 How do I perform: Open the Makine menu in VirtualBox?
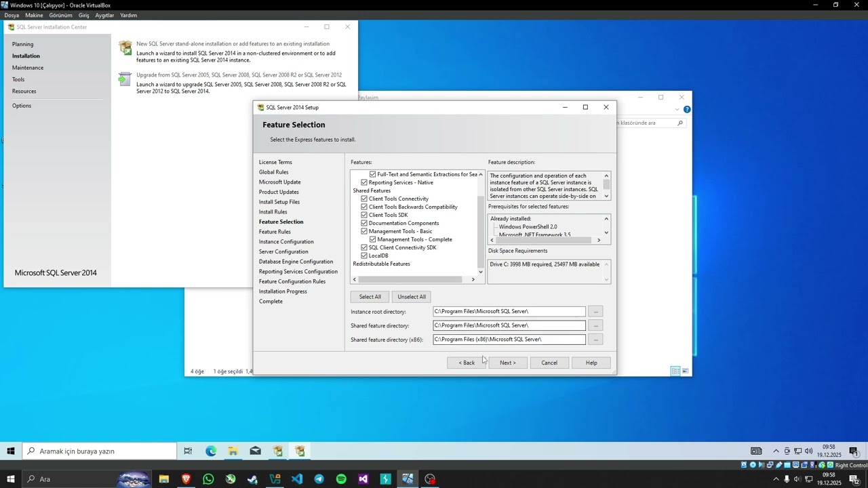[34, 15]
